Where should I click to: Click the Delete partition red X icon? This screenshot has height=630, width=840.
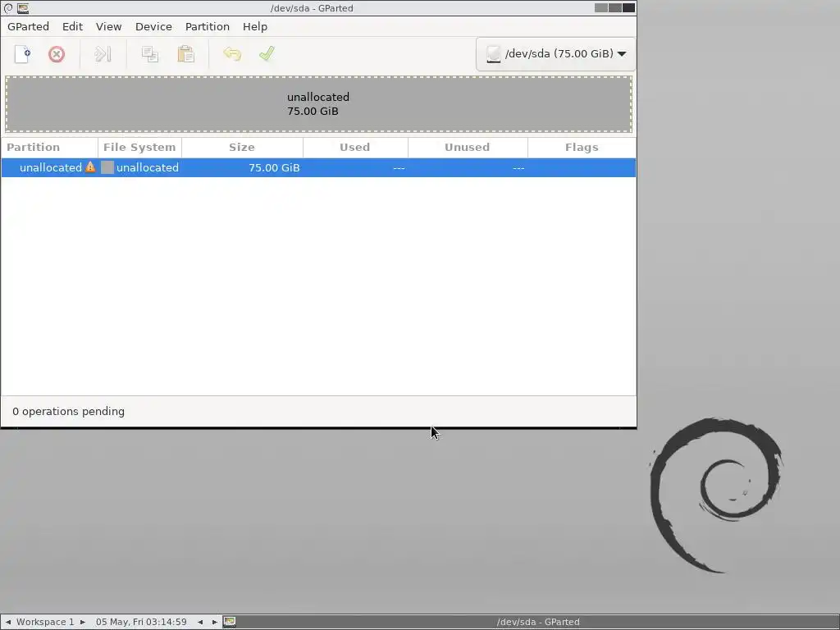57,54
